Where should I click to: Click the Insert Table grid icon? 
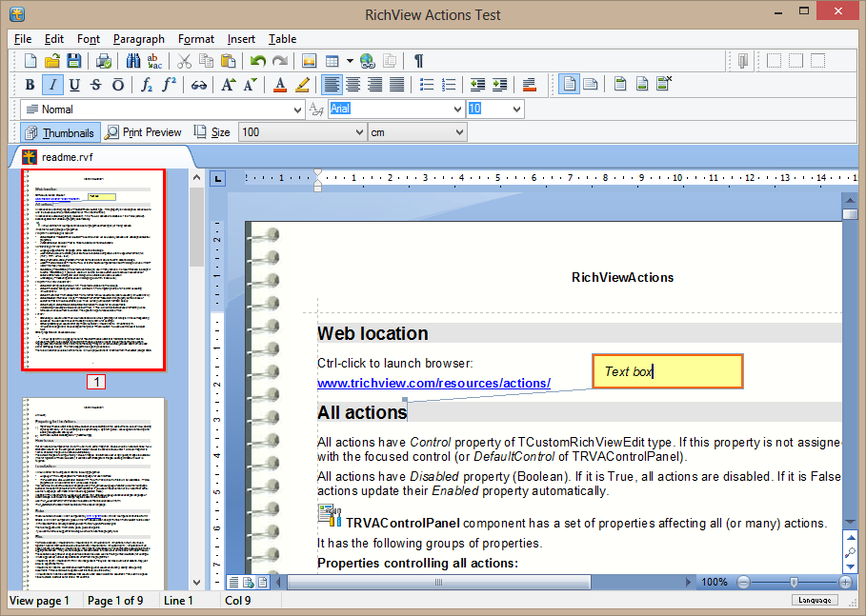[332, 61]
